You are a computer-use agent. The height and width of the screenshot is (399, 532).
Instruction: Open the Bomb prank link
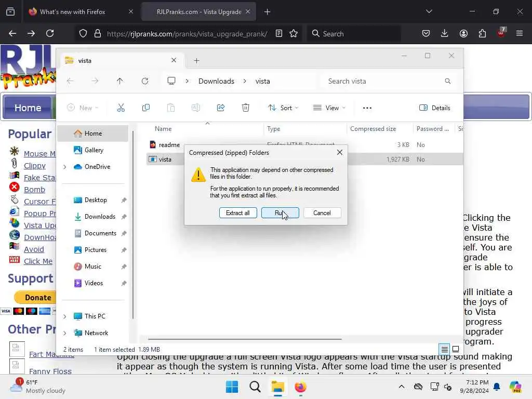click(x=34, y=189)
